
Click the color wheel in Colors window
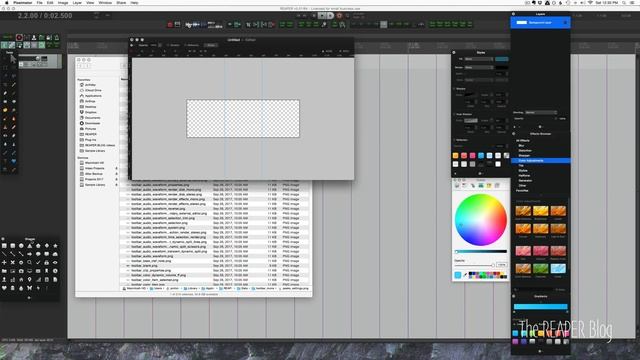[481, 220]
